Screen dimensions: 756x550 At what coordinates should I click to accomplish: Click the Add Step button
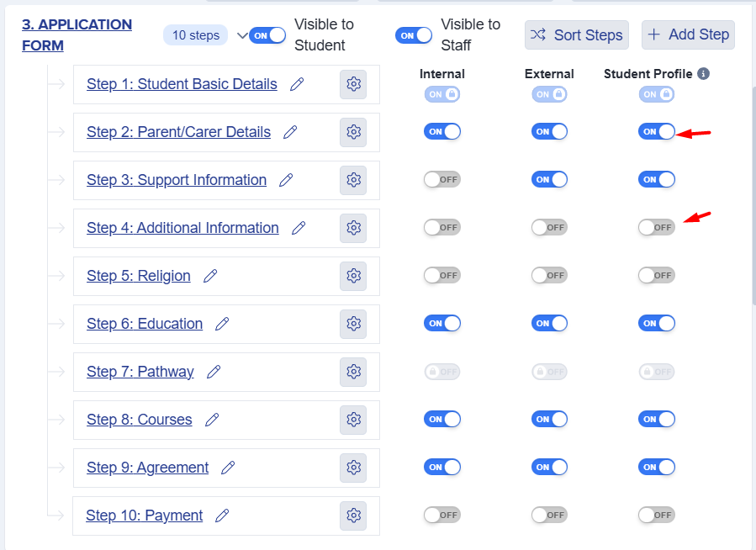tap(688, 34)
